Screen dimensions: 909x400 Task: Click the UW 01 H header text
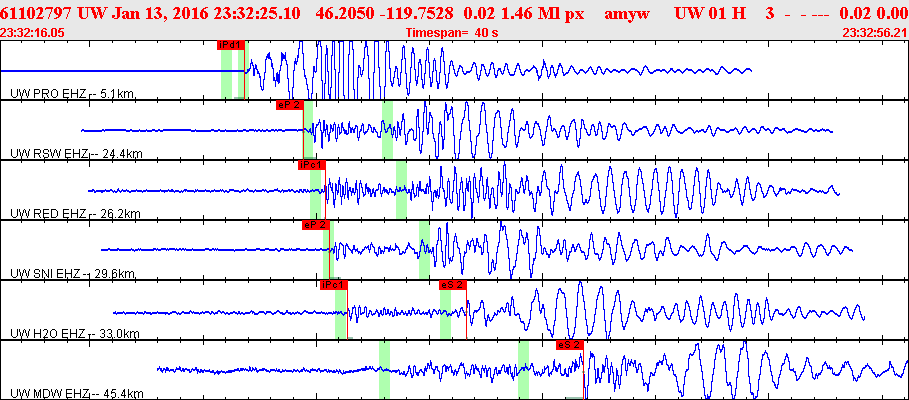710,13
